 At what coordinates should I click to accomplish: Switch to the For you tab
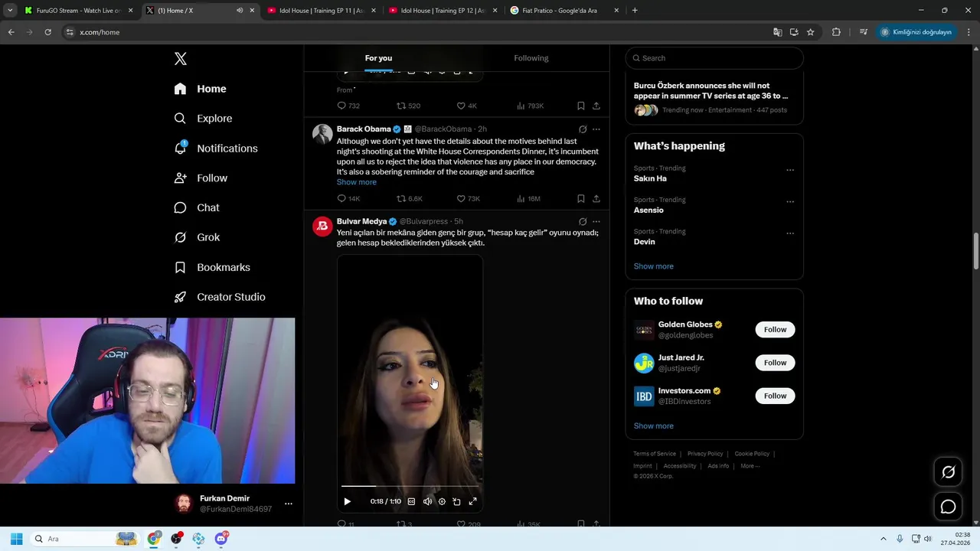[x=378, y=58]
